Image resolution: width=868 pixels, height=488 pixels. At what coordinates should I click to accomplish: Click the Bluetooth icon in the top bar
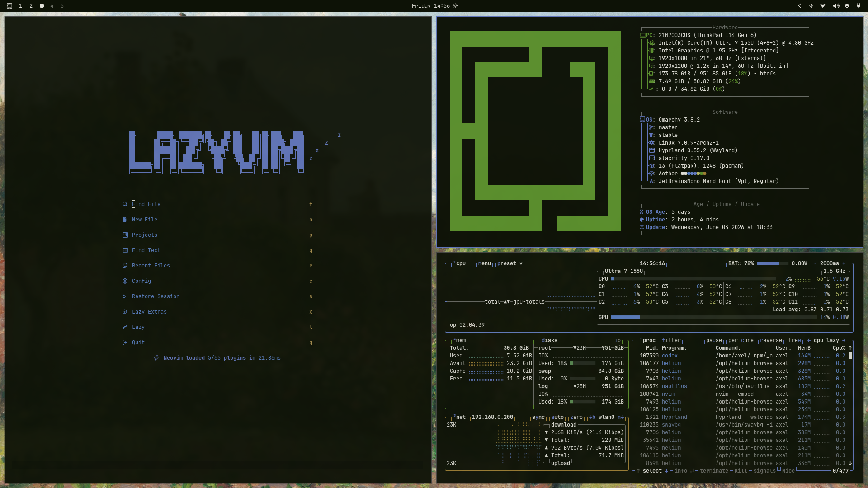(811, 6)
